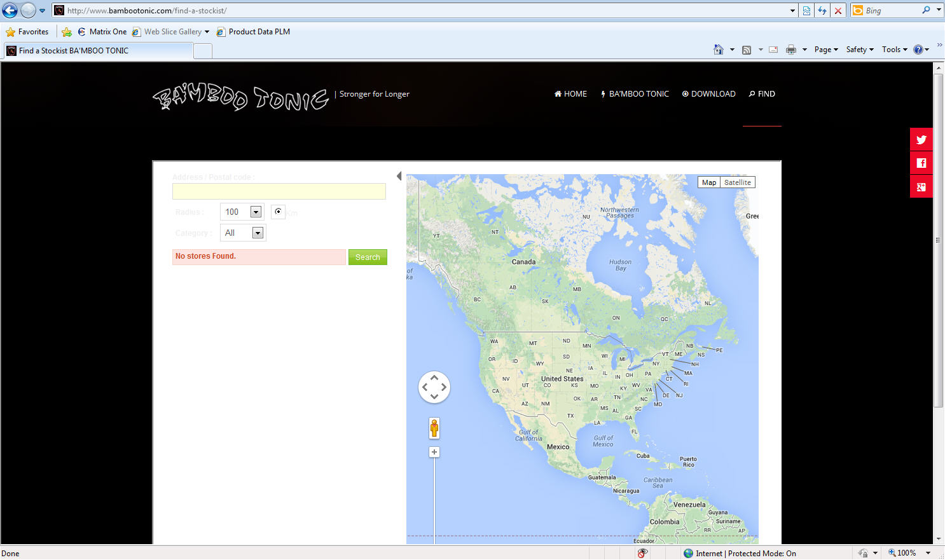
Task: Click Internet Protected Mode status zone
Action: coord(740,554)
